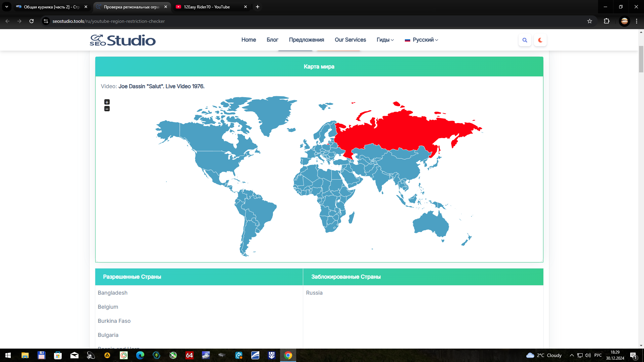Image resolution: width=644 pixels, height=362 pixels.
Task: Open Chrome extensions puzzle icon
Action: (x=606, y=21)
